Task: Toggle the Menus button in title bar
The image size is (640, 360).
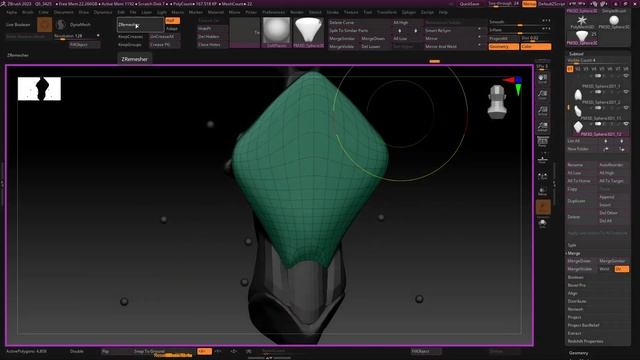Action: (529, 4)
